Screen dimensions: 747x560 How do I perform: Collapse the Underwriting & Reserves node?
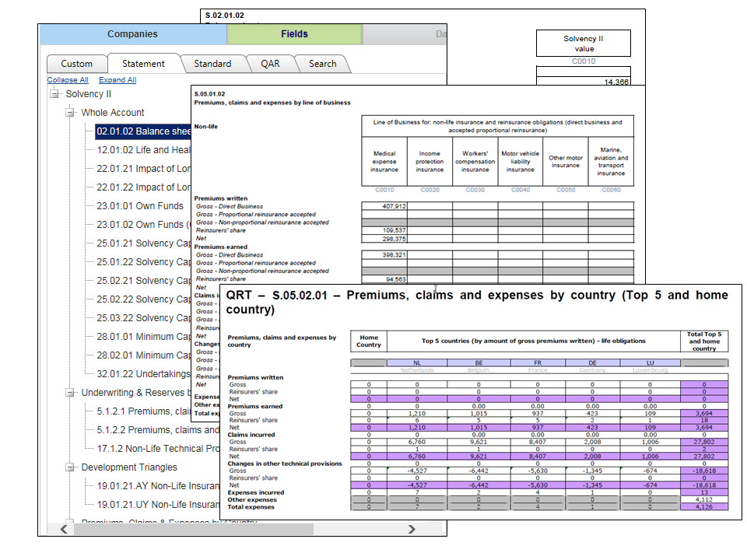[x=69, y=393]
